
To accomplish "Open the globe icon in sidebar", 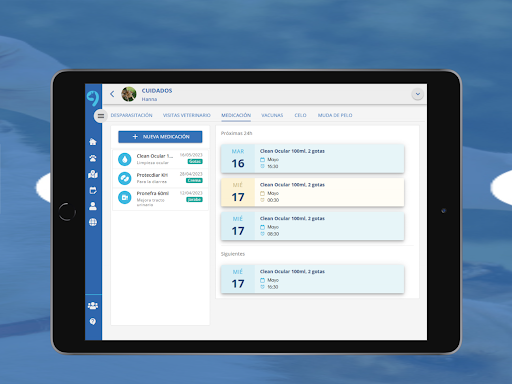I will coord(93,222).
